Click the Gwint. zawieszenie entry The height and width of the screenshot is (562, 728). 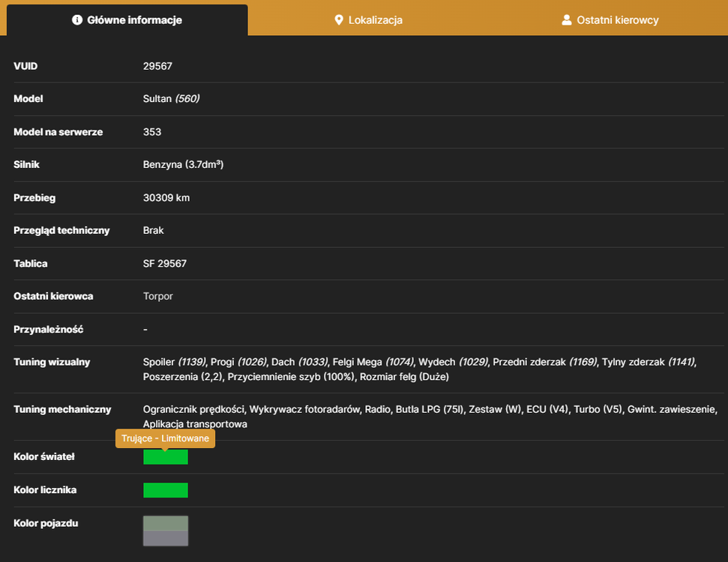[x=673, y=409]
